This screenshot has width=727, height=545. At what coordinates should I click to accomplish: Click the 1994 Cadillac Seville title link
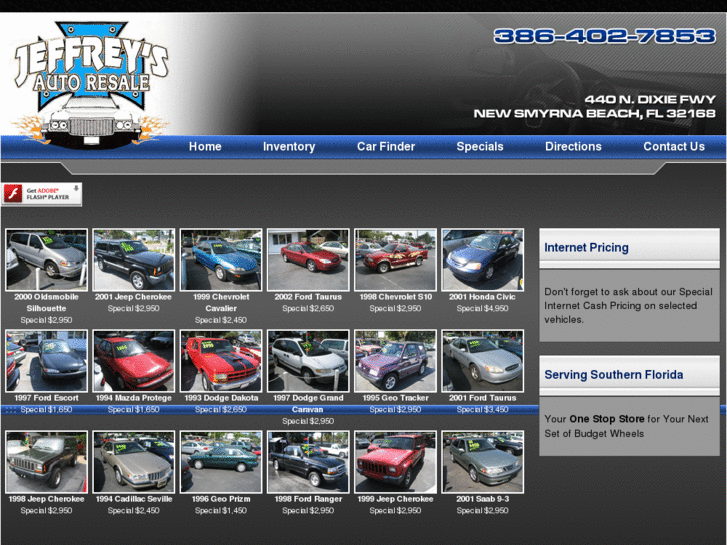coord(134,499)
